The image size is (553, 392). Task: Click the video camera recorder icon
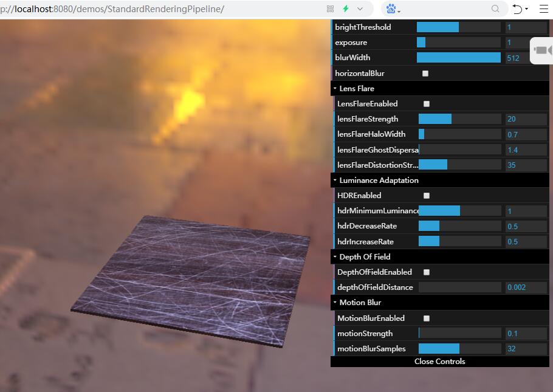point(542,50)
